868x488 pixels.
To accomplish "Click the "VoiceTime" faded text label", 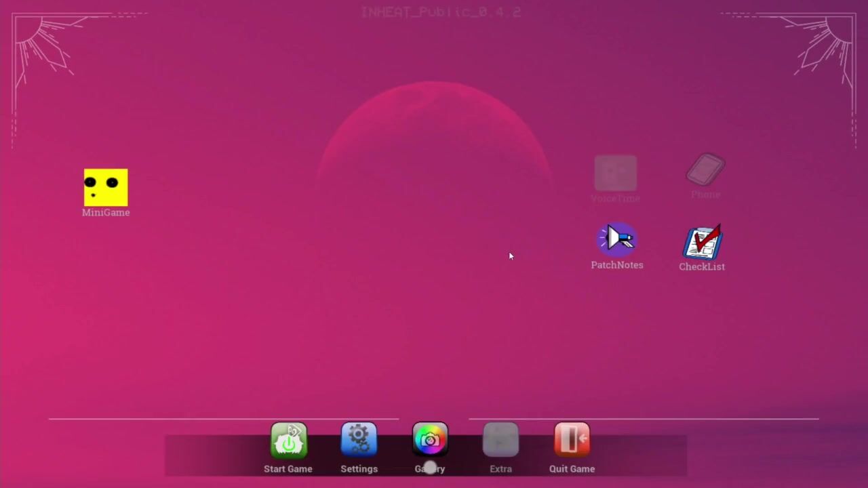I will tap(615, 199).
